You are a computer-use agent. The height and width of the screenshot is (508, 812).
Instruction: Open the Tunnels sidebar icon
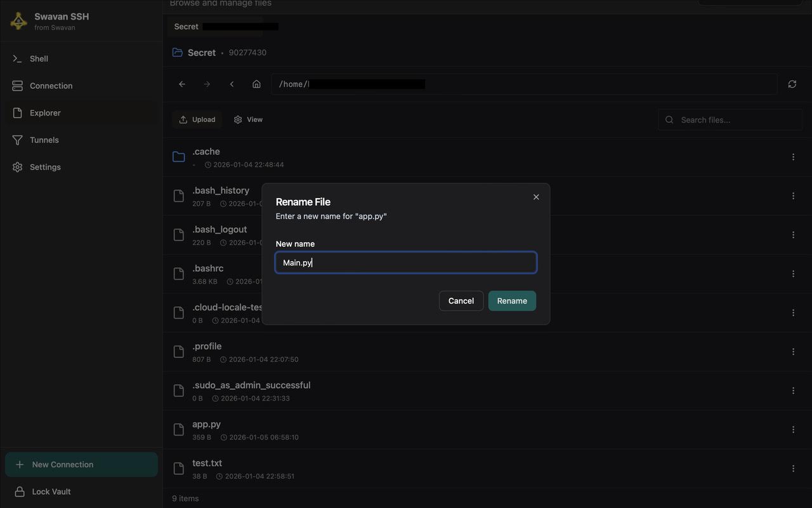pyautogui.click(x=17, y=140)
